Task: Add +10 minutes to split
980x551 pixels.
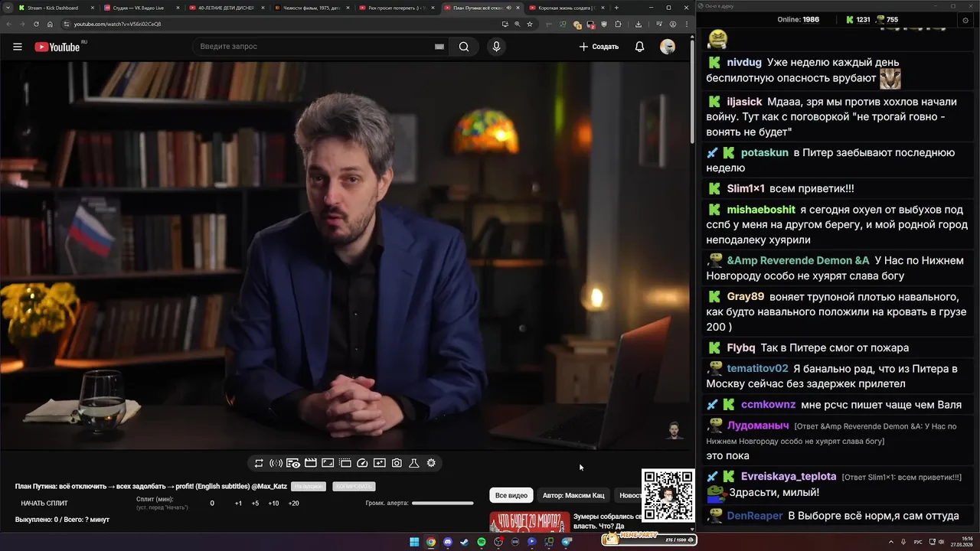Action: pos(273,504)
